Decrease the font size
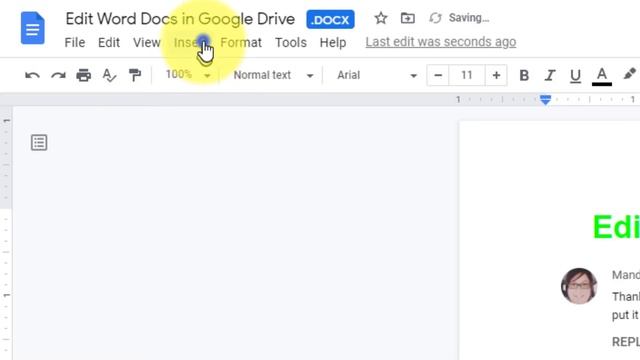The image size is (640, 360). pyautogui.click(x=438, y=75)
